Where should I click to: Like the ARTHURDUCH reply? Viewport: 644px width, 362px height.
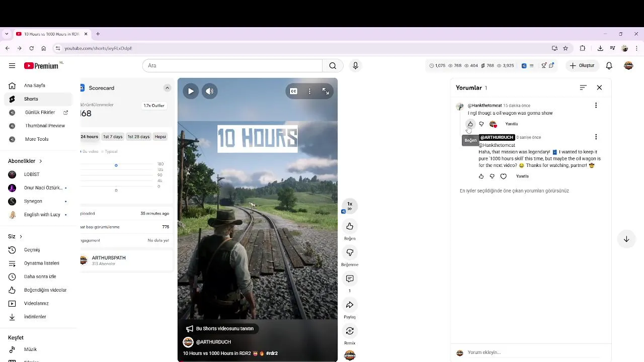pyautogui.click(x=481, y=176)
